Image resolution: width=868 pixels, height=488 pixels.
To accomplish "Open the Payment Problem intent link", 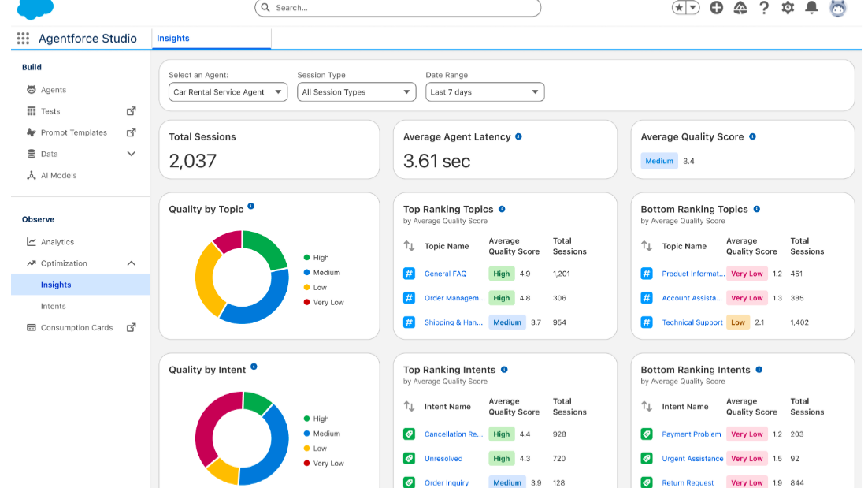I will click(691, 434).
